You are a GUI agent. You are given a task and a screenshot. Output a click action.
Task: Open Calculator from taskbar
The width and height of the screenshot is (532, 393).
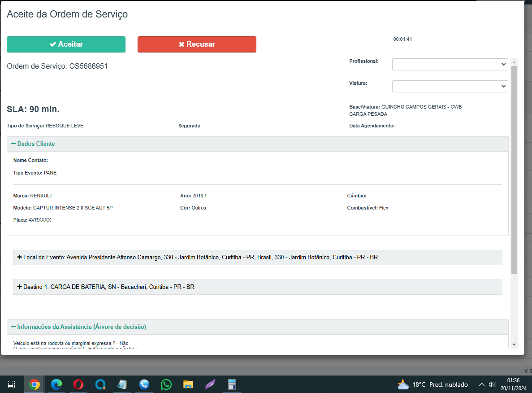[232, 384]
